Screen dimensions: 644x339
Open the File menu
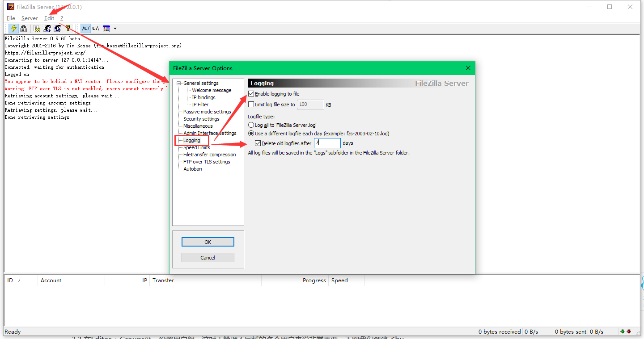tap(11, 18)
